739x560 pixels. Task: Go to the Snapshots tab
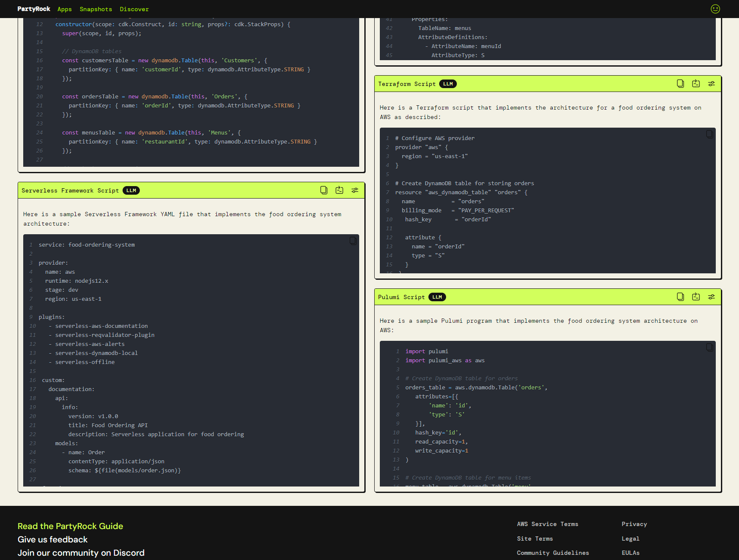tap(96, 9)
